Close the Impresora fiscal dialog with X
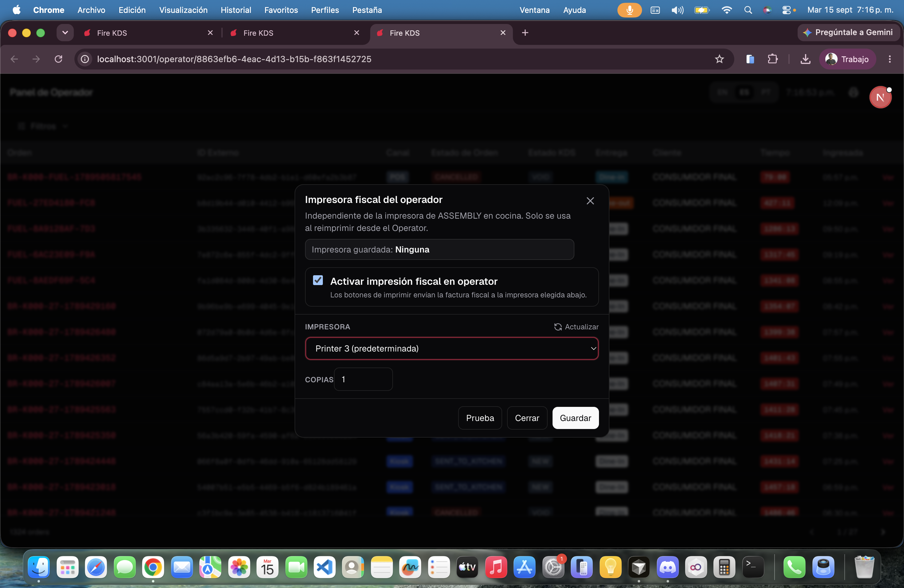The width and height of the screenshot is (904, 588). pos(590,201)
